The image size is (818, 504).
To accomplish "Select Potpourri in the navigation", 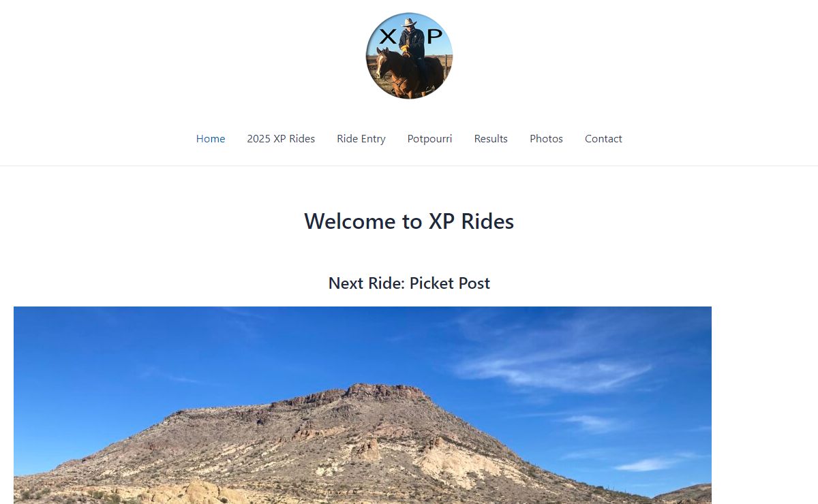I will (429, 139).
